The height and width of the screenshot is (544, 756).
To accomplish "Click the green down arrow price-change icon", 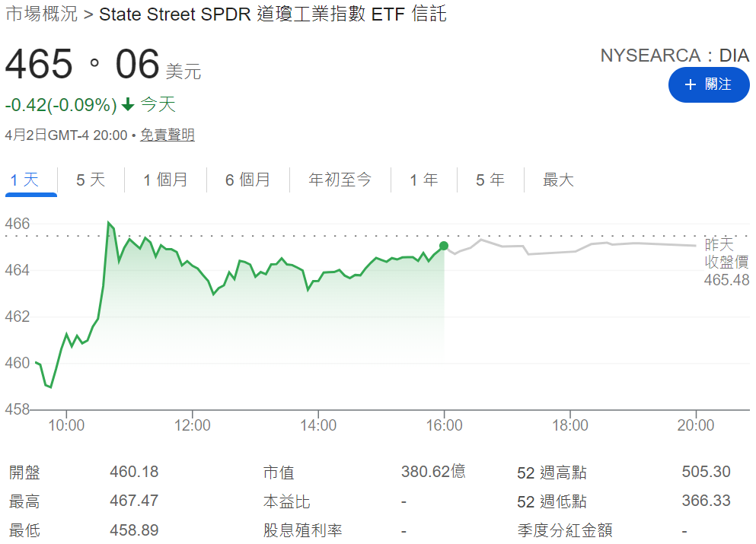I will pos(128,104).
